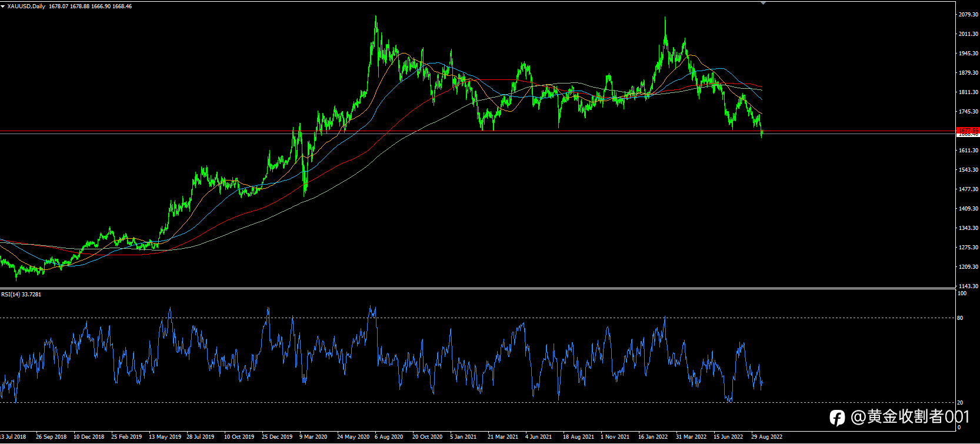980x444 pixels.
Task: Click the 1543.30 price scale label
Action: tap(968, 170)
